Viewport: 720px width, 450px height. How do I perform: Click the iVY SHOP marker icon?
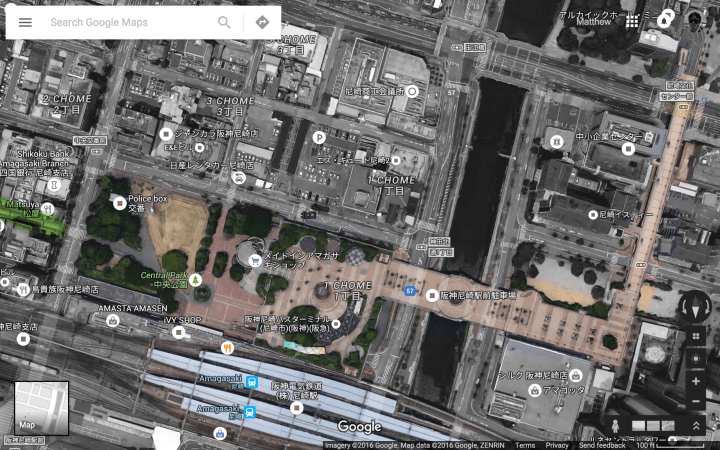[x=179, y=332]
